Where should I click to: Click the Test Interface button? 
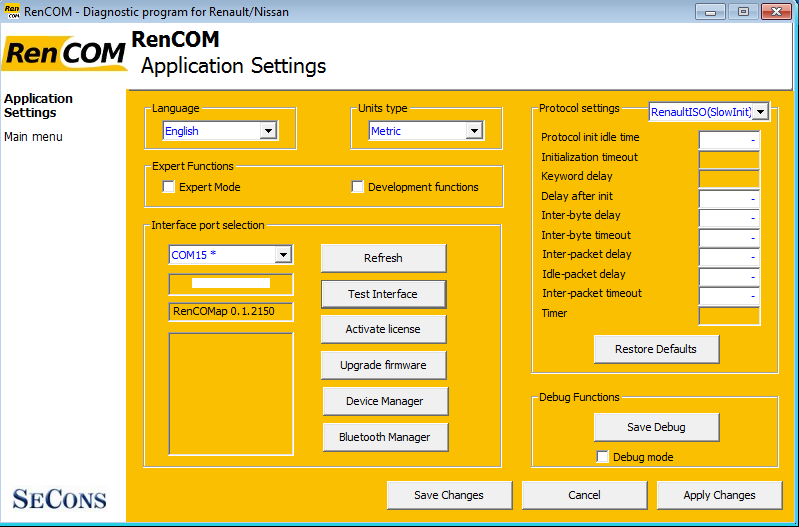click(x=383, y=294)
